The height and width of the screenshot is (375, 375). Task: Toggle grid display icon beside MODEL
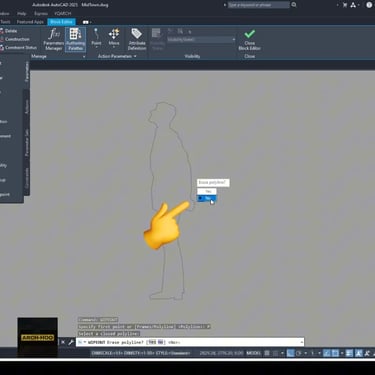point(267,353)
